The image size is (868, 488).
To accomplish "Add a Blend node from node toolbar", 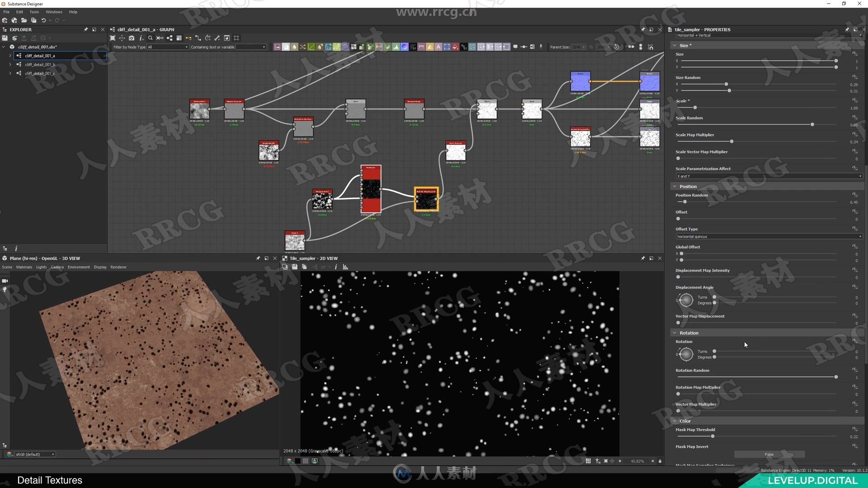I will point(286,47).
